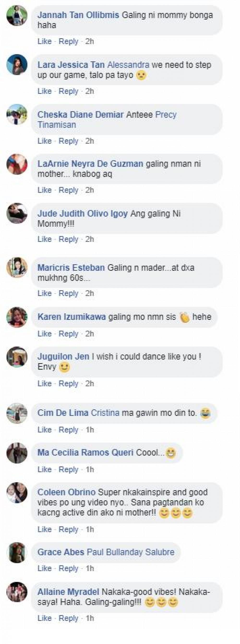Open Cheska Diane Demiar's profile picture

(x=17, y=114)
